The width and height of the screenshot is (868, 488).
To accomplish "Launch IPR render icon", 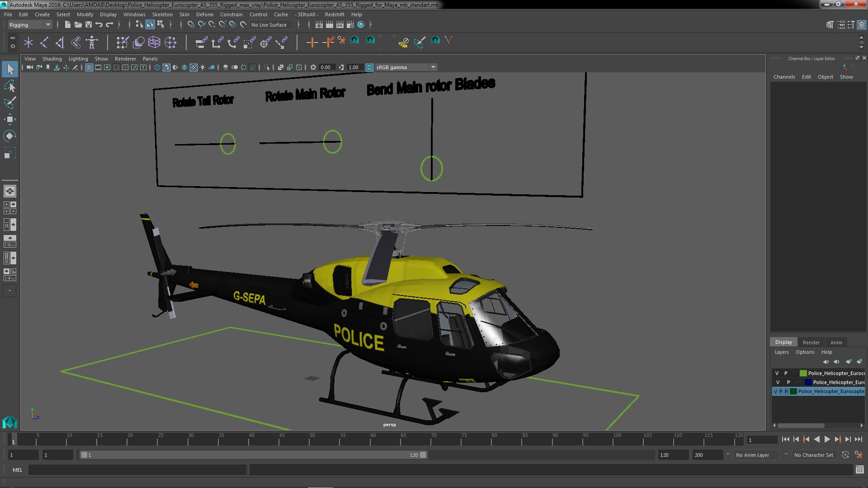I will coord(340,25).
